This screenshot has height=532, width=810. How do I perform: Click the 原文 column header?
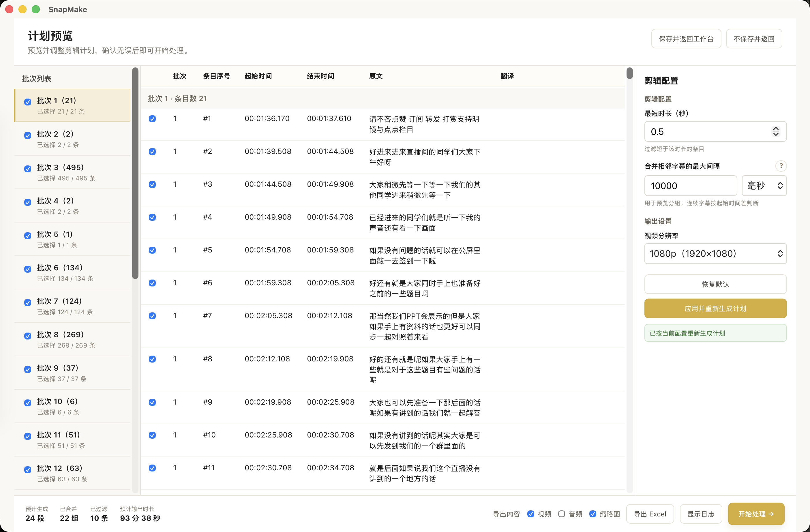376,76
